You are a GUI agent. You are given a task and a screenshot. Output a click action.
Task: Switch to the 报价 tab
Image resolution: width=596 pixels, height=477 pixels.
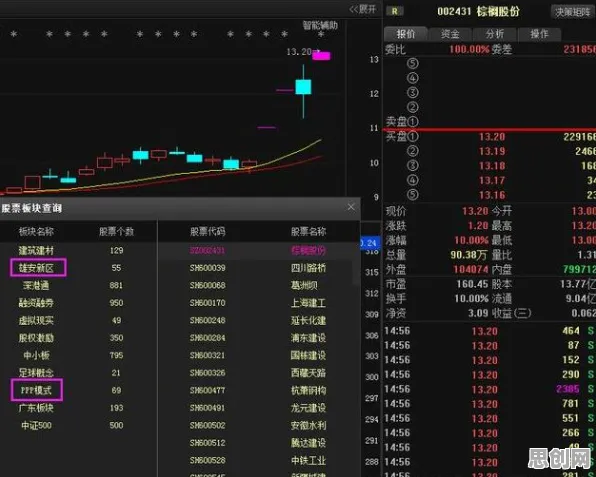[406, 34]
